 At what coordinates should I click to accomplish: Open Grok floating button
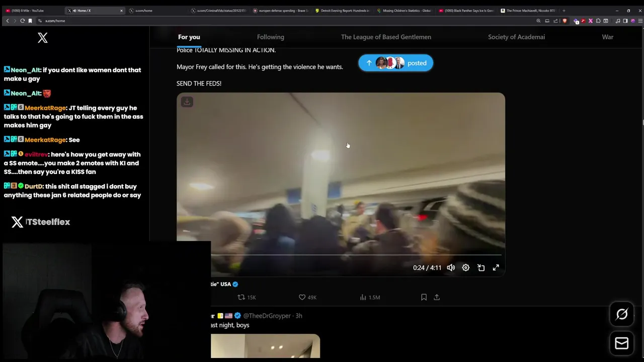[x=622, y=314]
